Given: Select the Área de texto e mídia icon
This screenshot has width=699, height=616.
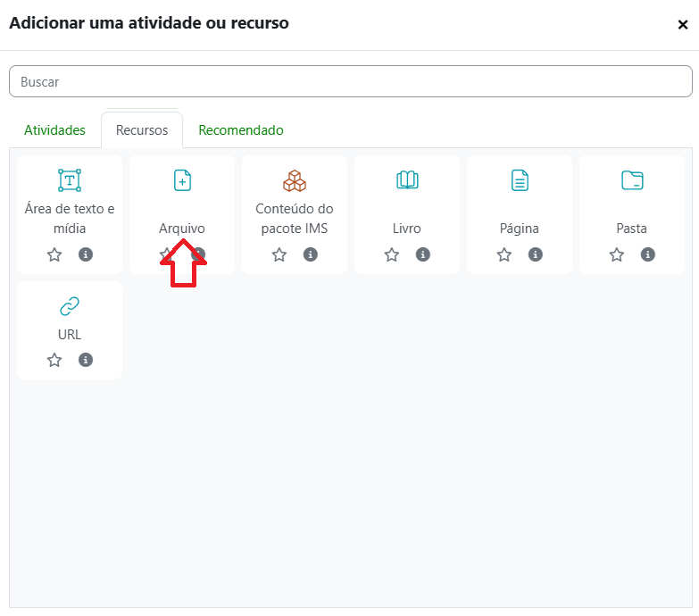Looking at the screenshot, I should (x=70, y=180).
